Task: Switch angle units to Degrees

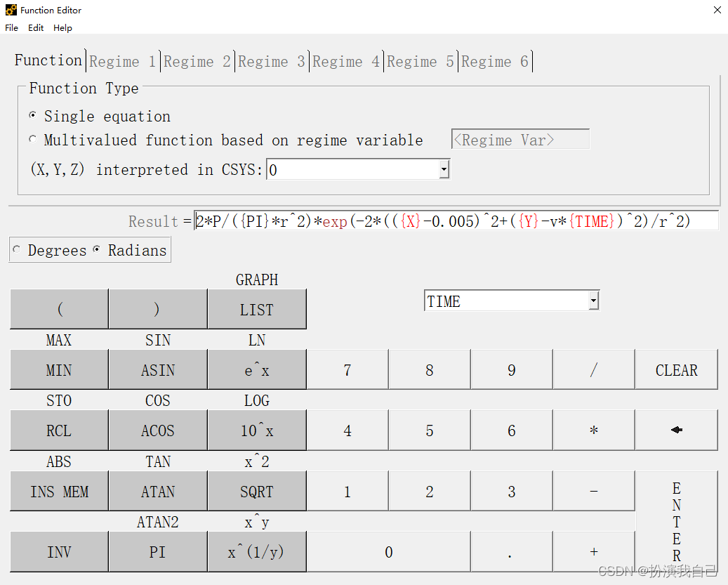Action: pyautogui.click(x=17, y=251)
